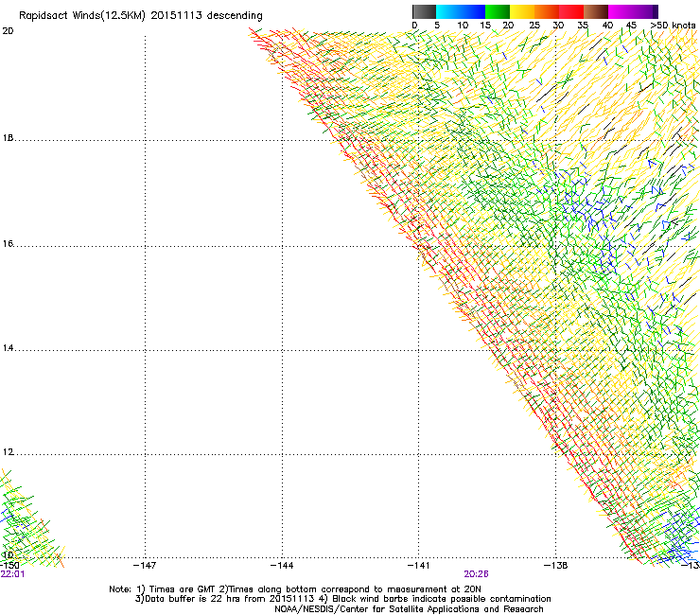Viewport: 700px width, 615px height.
Task: Click the plot title Rapidscat Winds(12.5KM)
Action: (82, 16)
